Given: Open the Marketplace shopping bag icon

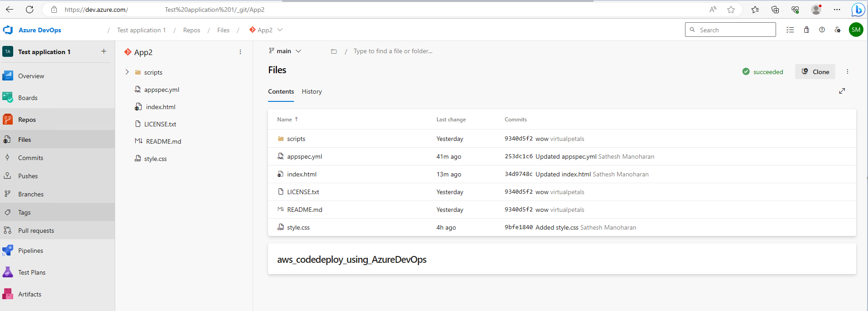Looking at the screenshot, I should (x=806, y=30).
